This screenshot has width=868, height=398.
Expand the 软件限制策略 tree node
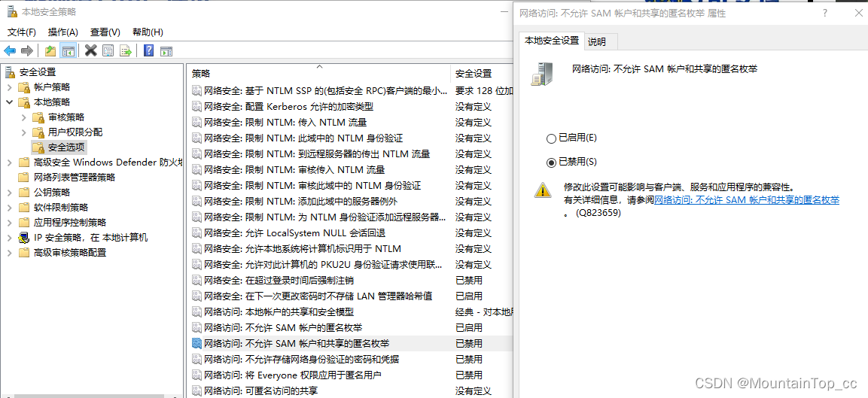tap(10, 208)
